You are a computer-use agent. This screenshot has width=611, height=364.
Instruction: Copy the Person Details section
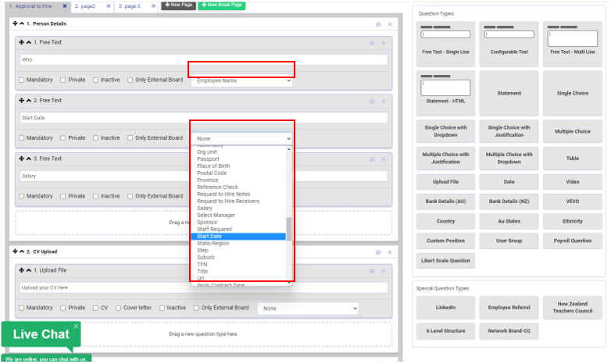click(378, 24)
